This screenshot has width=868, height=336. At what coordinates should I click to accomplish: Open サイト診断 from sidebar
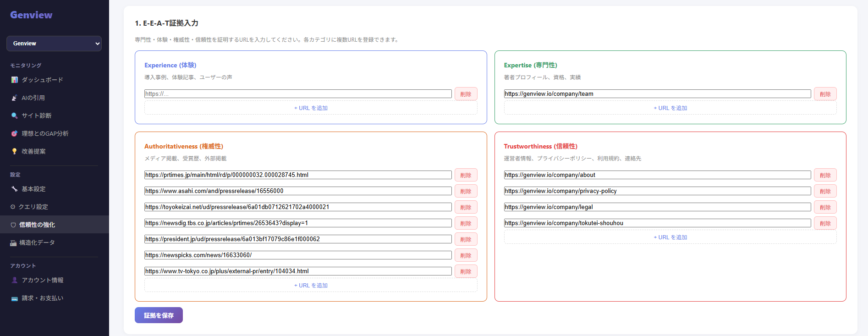pos(55,116)
